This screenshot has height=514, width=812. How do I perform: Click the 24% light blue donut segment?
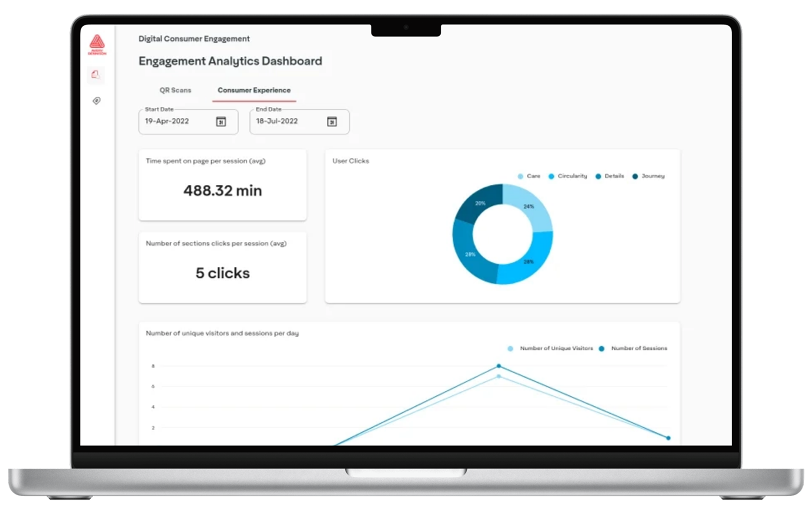[529, 206]
